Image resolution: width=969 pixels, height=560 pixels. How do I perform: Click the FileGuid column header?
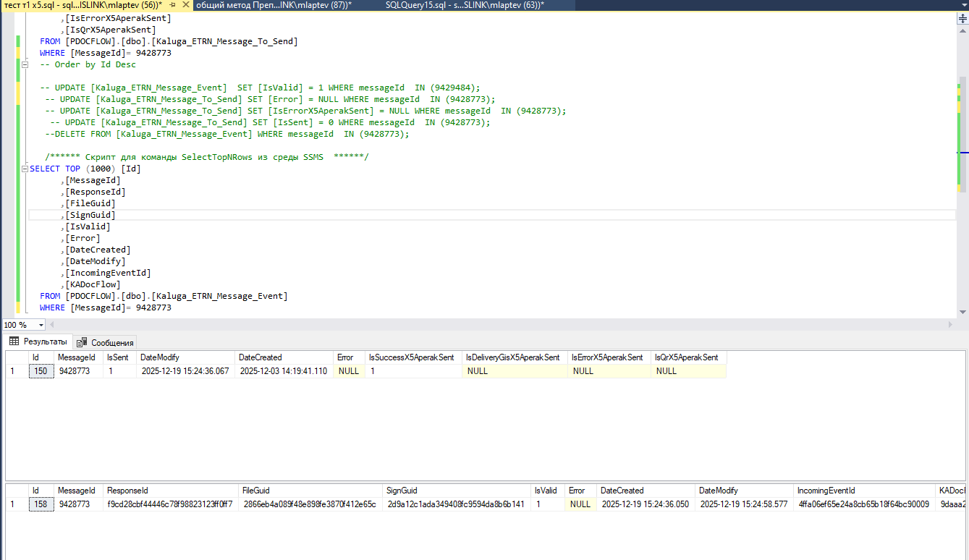[x=310, y=491]
